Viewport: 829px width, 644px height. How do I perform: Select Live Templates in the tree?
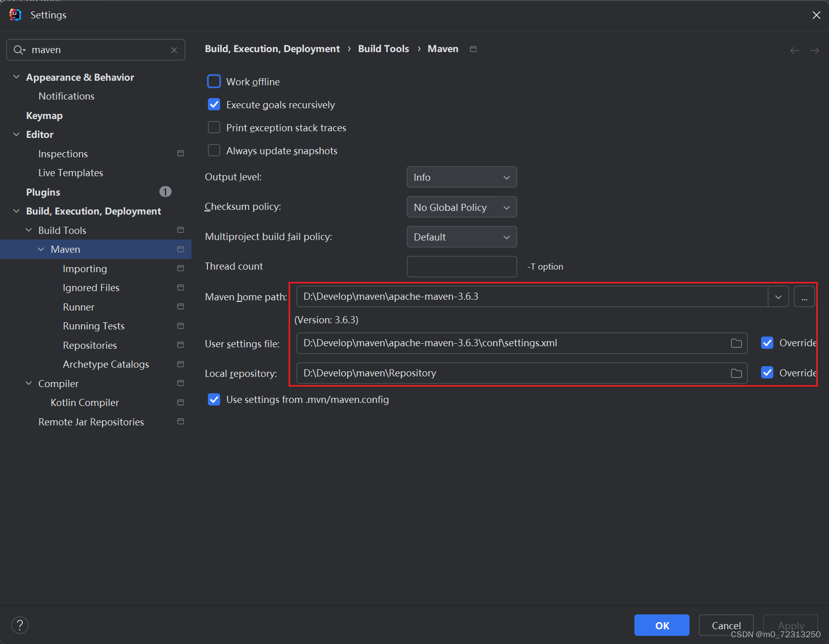[70, 173]
